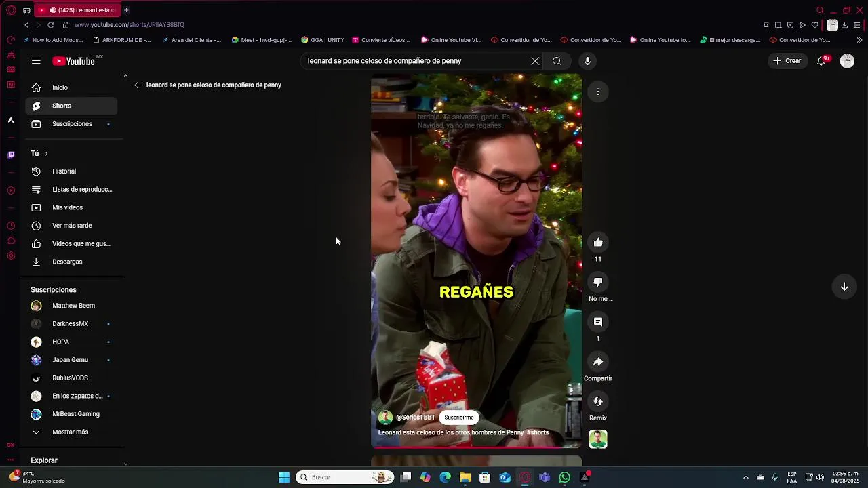Click the Windows taskbar search box
Image resolution: width=868 pixels, height=488 pixels.
(x=346, y=477)
